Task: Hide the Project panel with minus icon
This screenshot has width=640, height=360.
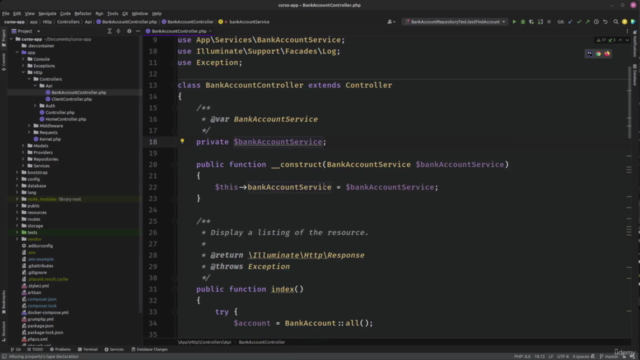Action: [x=138, y=31]
